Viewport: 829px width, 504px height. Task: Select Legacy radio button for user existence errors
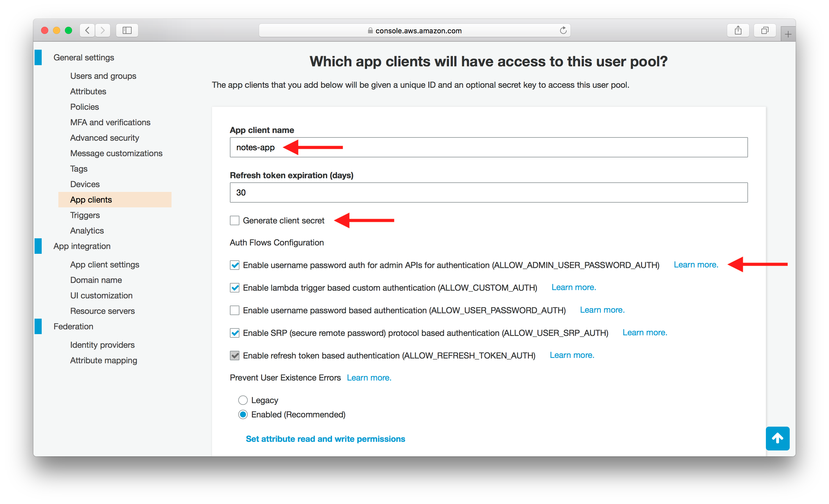pyautogui.click(x=243, y=399)
